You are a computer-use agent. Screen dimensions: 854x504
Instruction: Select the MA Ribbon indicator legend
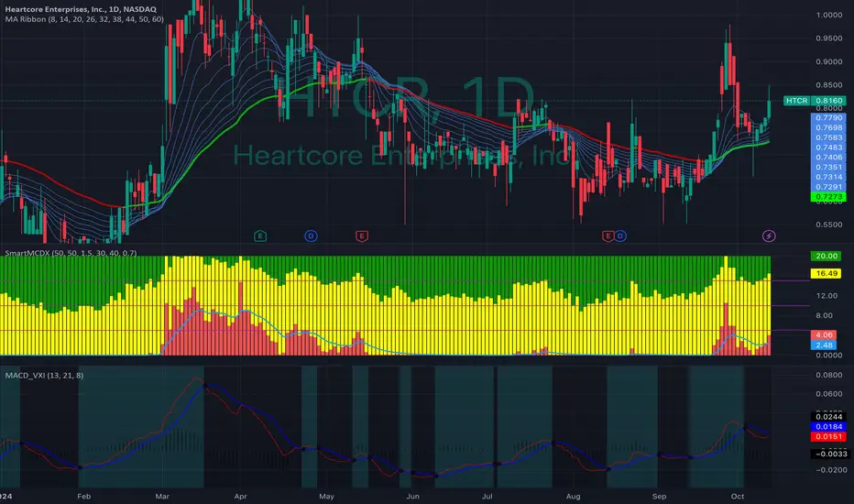[x=84, y=19]
